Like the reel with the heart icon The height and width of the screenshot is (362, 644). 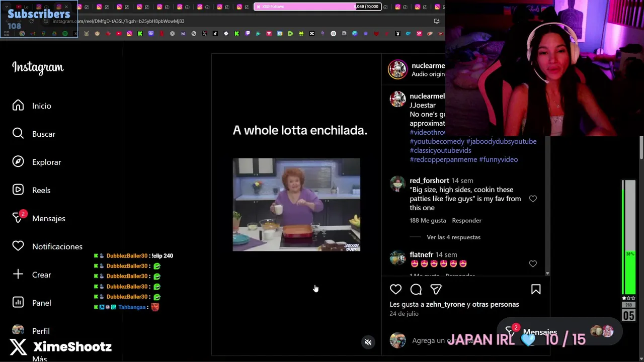(396, 289)
